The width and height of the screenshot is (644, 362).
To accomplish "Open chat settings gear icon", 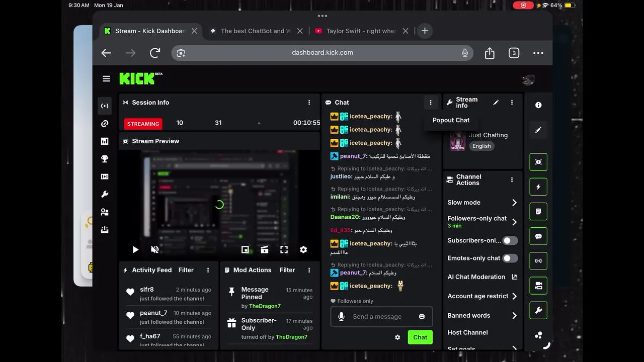I will [397, 337].
